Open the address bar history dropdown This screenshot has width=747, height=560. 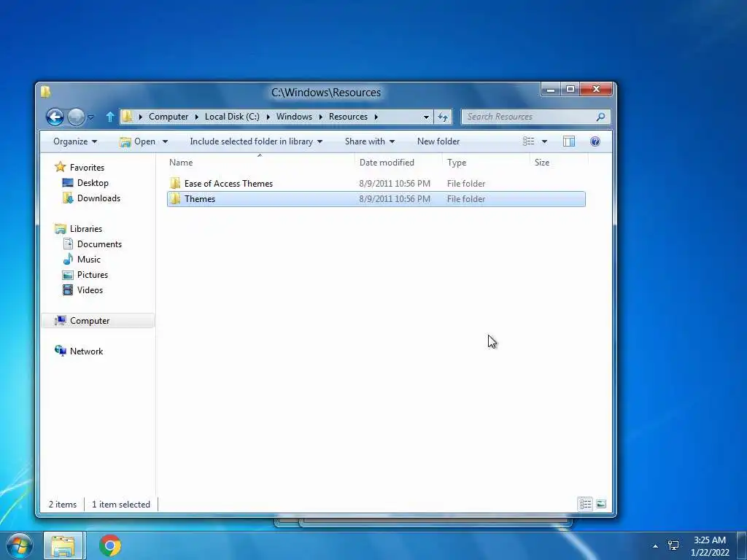426,117
